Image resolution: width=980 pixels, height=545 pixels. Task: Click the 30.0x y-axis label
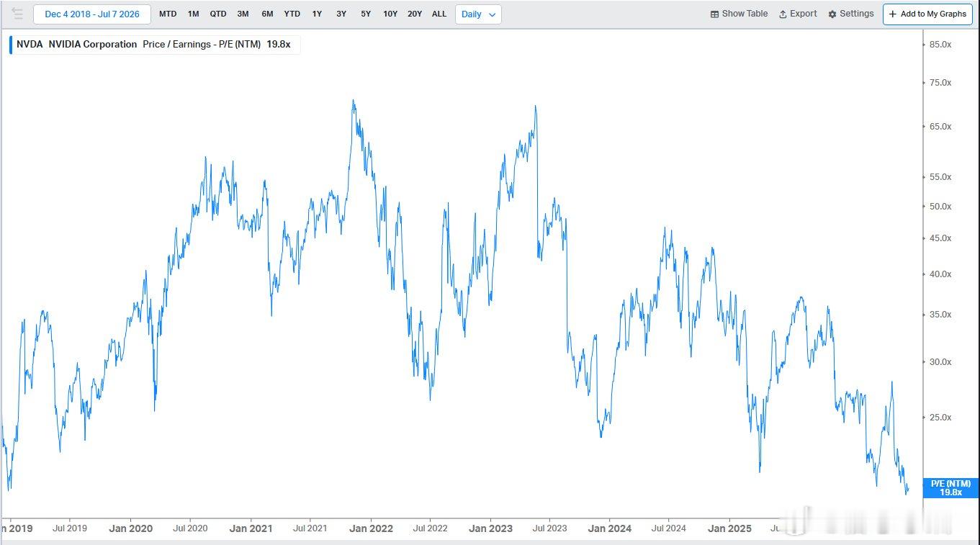coord(940,362)
